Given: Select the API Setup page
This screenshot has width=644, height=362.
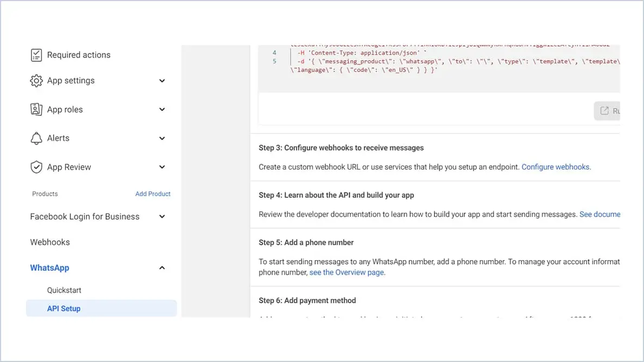Looking at the screenshot, I should (101, 308).
